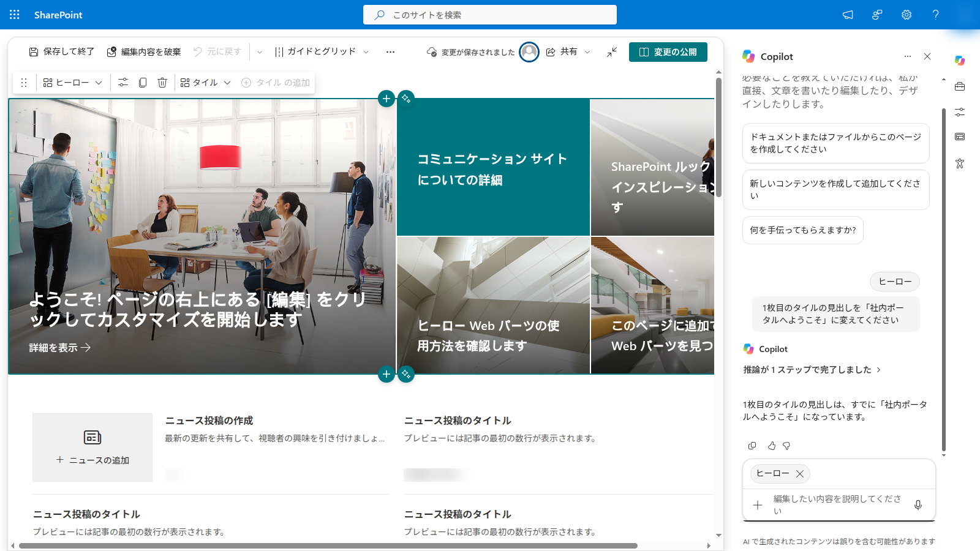This screenshot has height=551, width=980.
Task: Expand the Share dropdown chevron
Action: coord(587,52)
